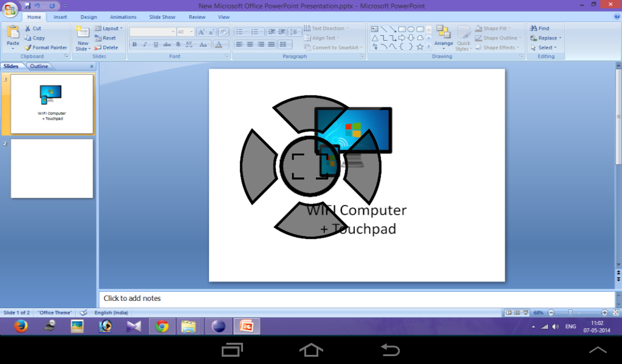Fit slide to current window
Screen dimensions: 622x364
pos(616,312)
